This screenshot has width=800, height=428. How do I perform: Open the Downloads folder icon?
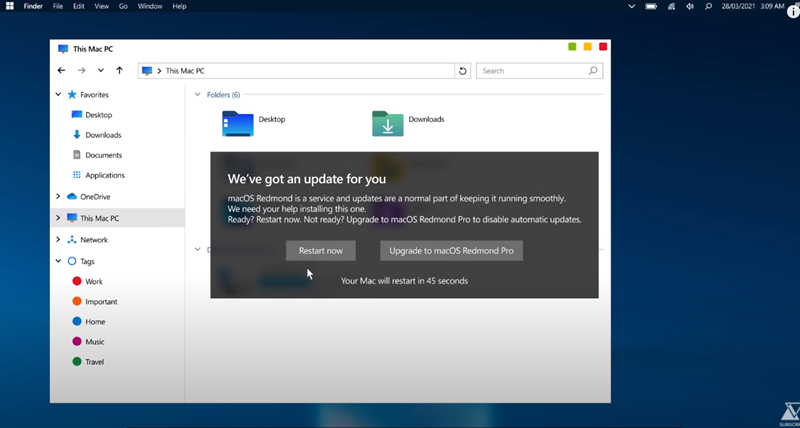coord(387,122)
